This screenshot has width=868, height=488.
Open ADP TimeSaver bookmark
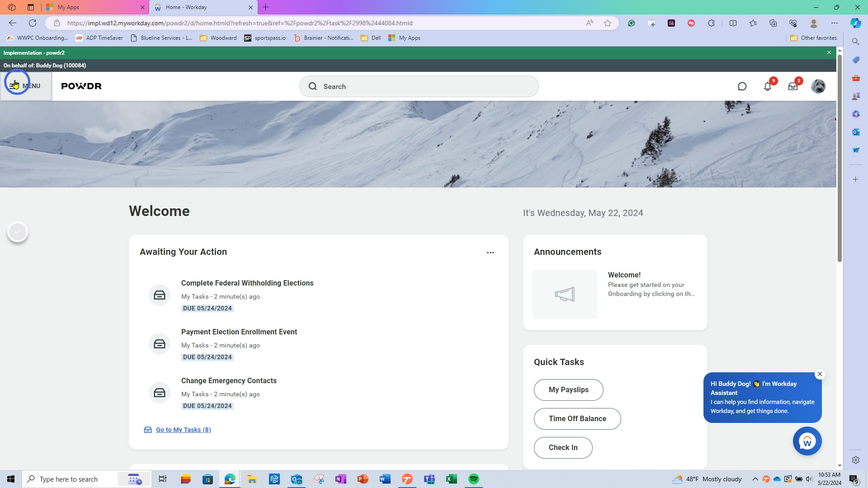pyautogui.click(x=99, y=38)
